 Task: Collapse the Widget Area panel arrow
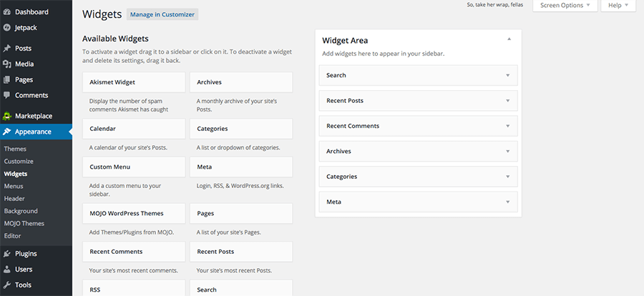(509, 39)
